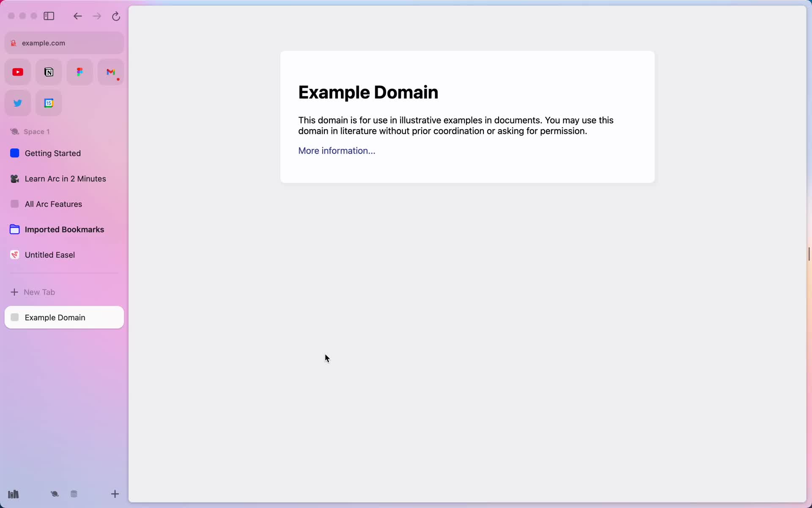This screenshot has height=508, width=812.
Task: Toggle Arc browser sidebar panel
Action: point(49,16)
